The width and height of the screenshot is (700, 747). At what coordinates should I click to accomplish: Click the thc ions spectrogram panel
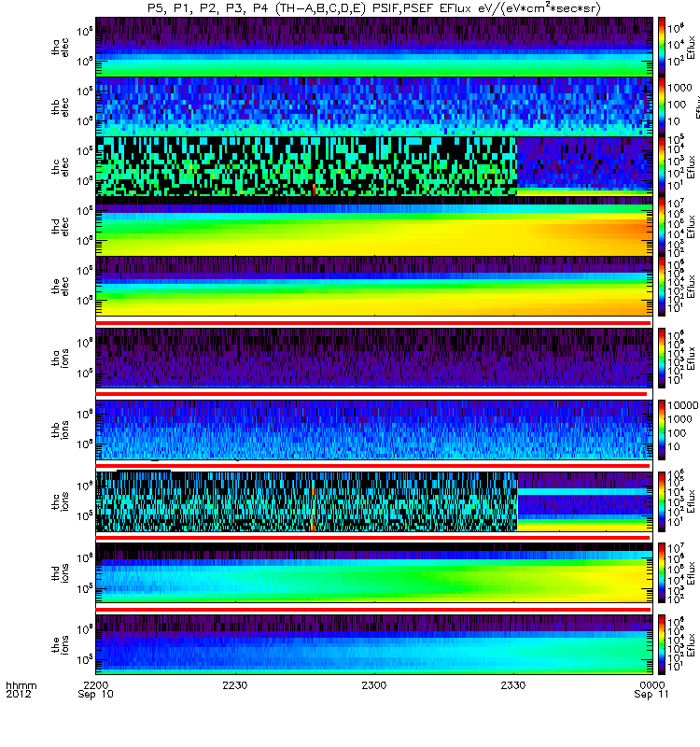pos(374,501)
